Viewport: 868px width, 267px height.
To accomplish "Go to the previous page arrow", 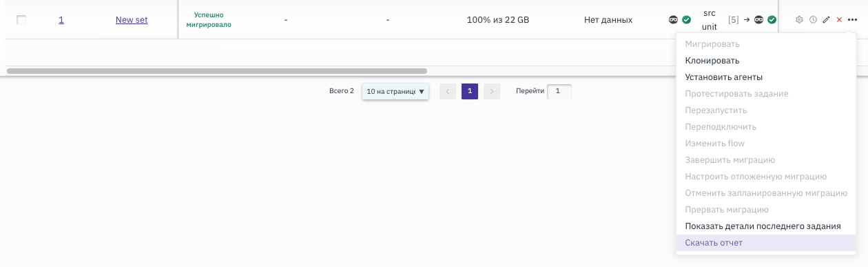I will tap(448, 91).
